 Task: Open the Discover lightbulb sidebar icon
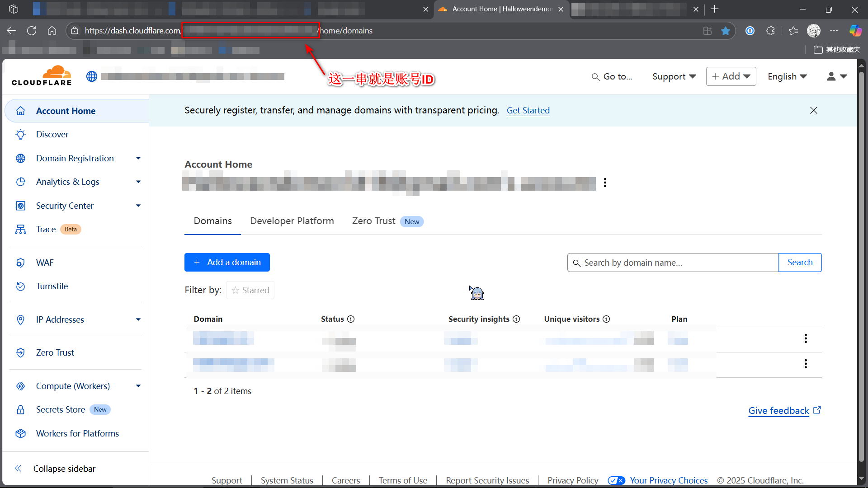[20, 135]
